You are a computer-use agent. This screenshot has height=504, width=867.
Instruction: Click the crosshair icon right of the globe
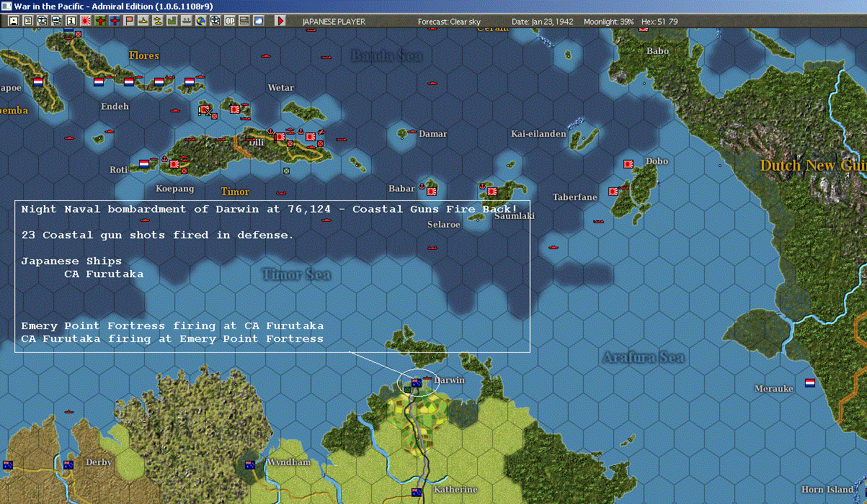click(215, 21)
